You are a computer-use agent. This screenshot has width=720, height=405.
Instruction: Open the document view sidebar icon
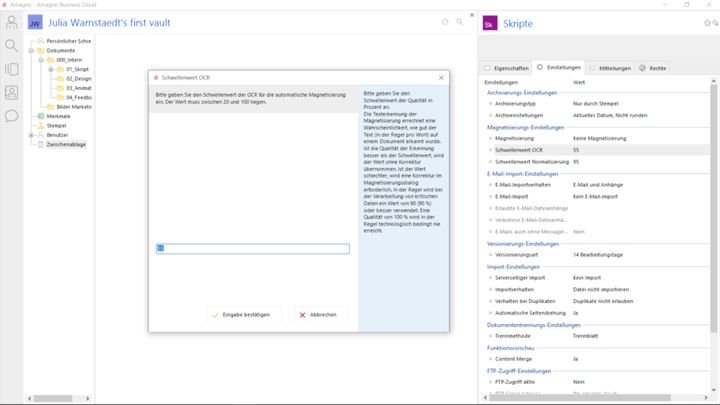coord(11,69)
